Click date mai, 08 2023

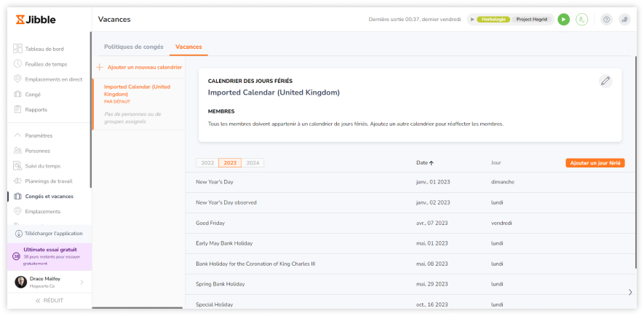tap(432, 264)
